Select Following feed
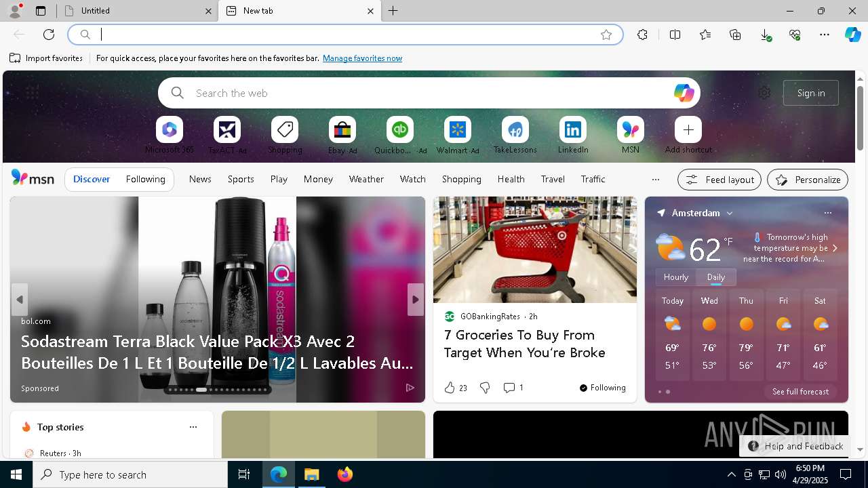This screenshot has height=488, width=868. tap(146, 179)
